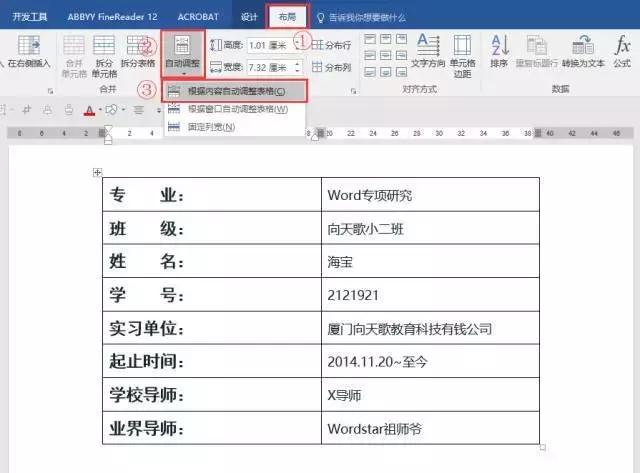Select Align Center Left cell alignment icon
The width and height of the screenshot is (640, 473).
coord(370,56)
